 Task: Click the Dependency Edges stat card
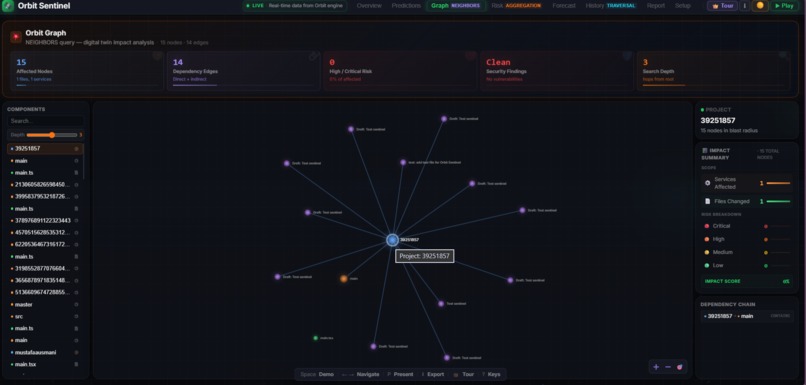[244, 71]
